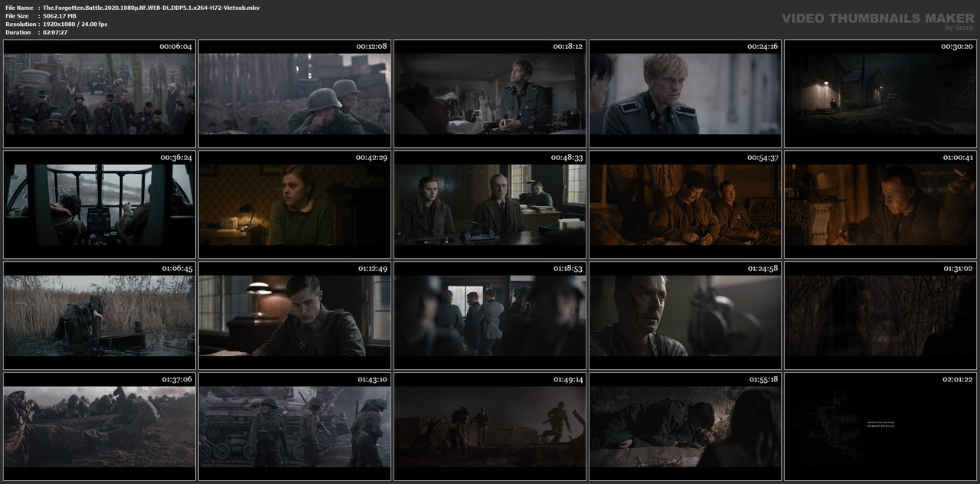Click the timestamp 00:06:04
Viewport: 980px width, 484px height.
click(x=175, y=47)
